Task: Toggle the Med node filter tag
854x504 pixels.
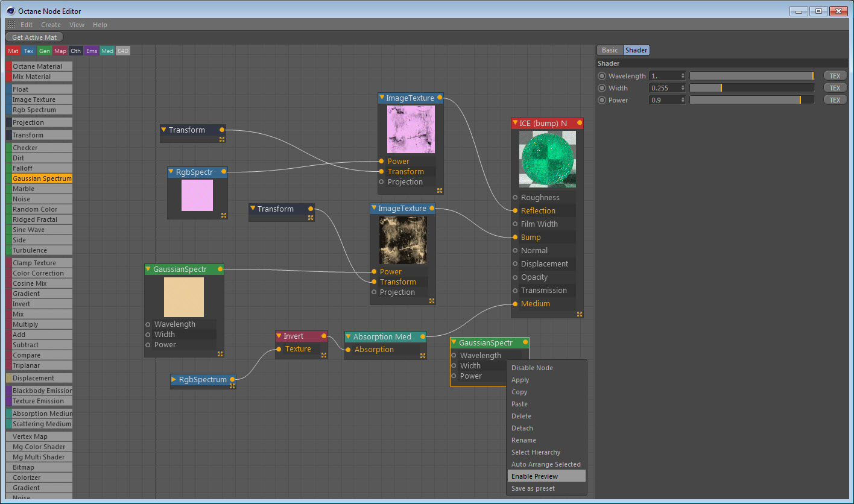Action: (107, 51)
